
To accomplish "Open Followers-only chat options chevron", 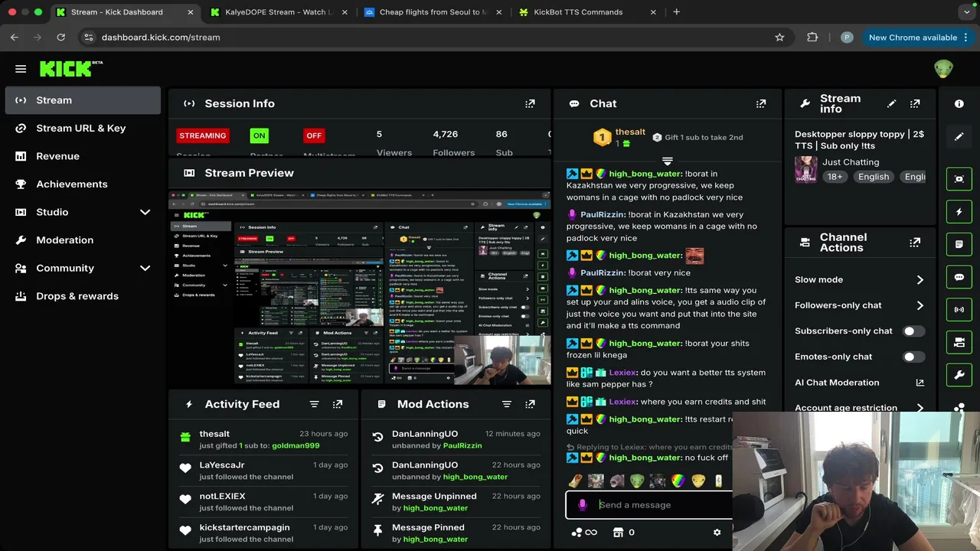I will (920, 305).
